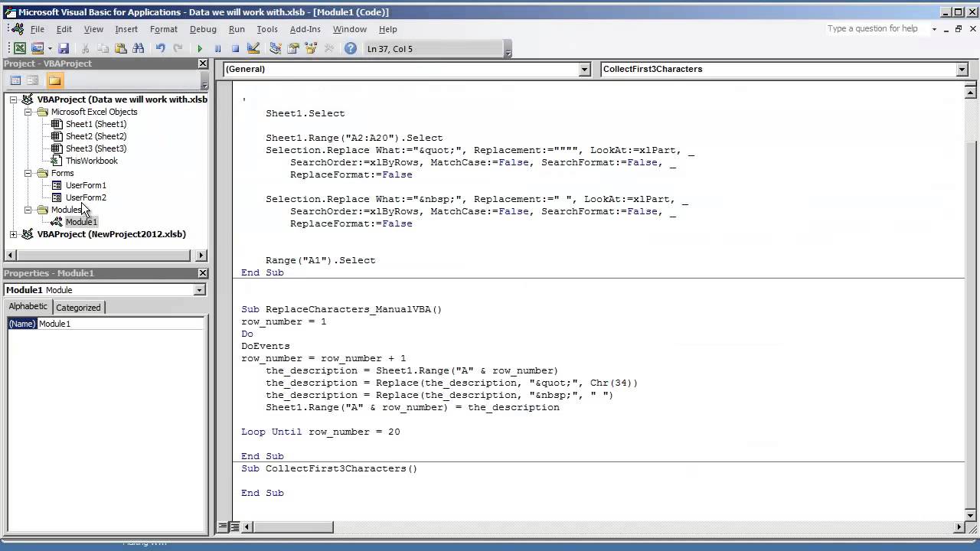This screenshot has height=551, width=980.
Task: Close the Project - VBAProject panel
Action: (x=203, y=64)
